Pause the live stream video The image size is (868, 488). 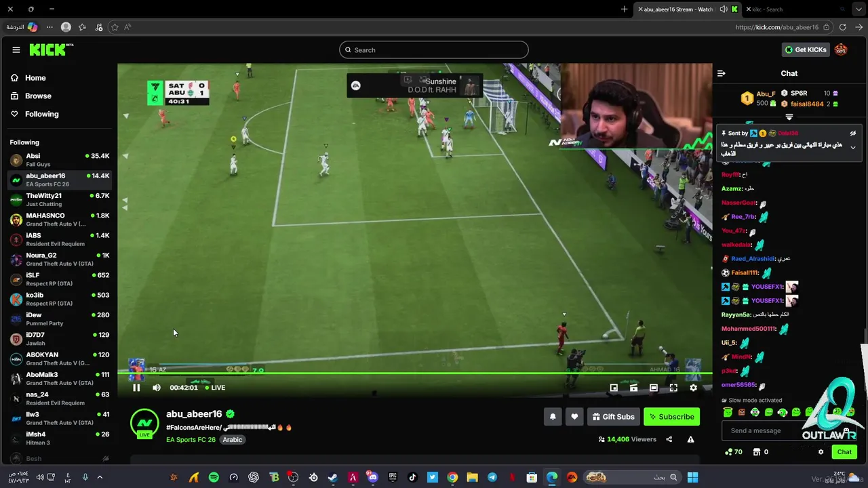pos(136,388)
